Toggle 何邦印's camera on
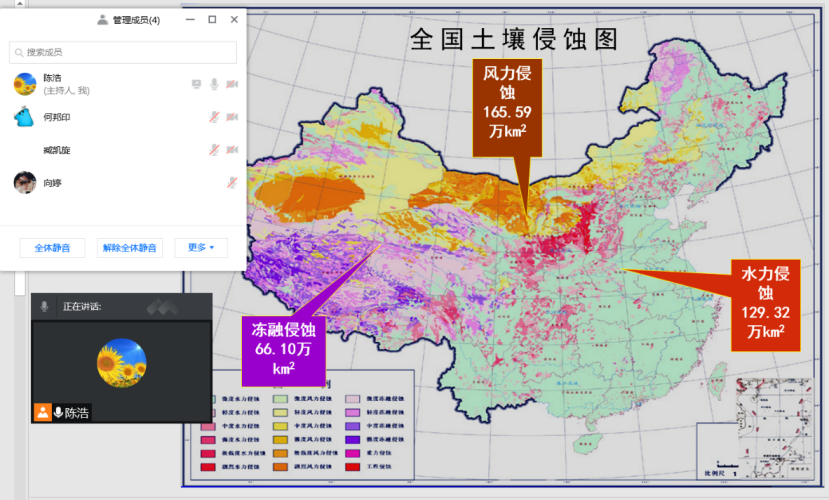The height and width of the screenshot is (500, 829). [x=232, y=117]
